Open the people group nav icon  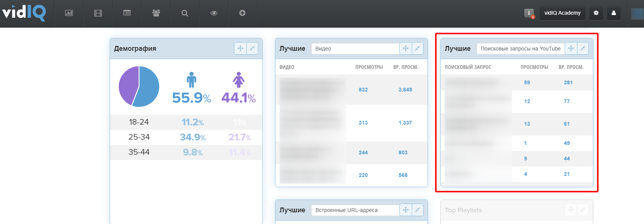tap(156, 13)
